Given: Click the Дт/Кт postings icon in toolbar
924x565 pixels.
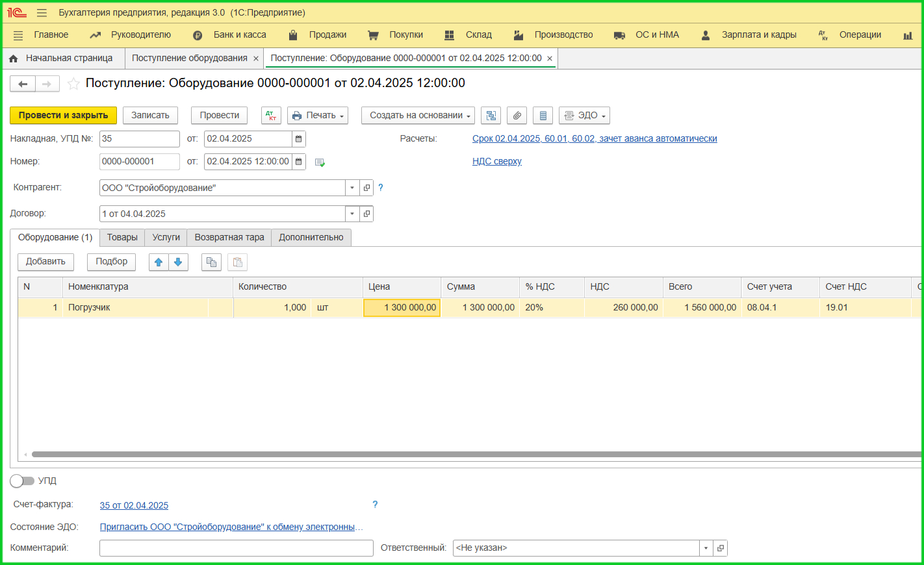Looking at the screenshot, I should (271, 116).
